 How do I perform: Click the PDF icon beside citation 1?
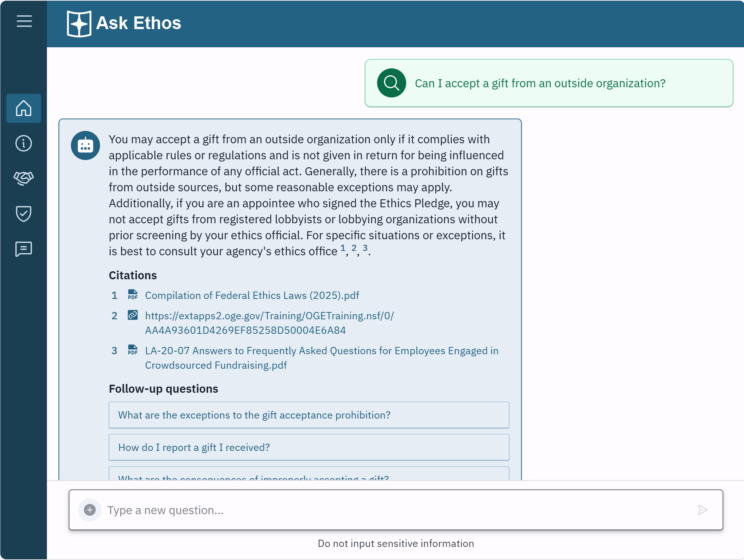point(132,295)
